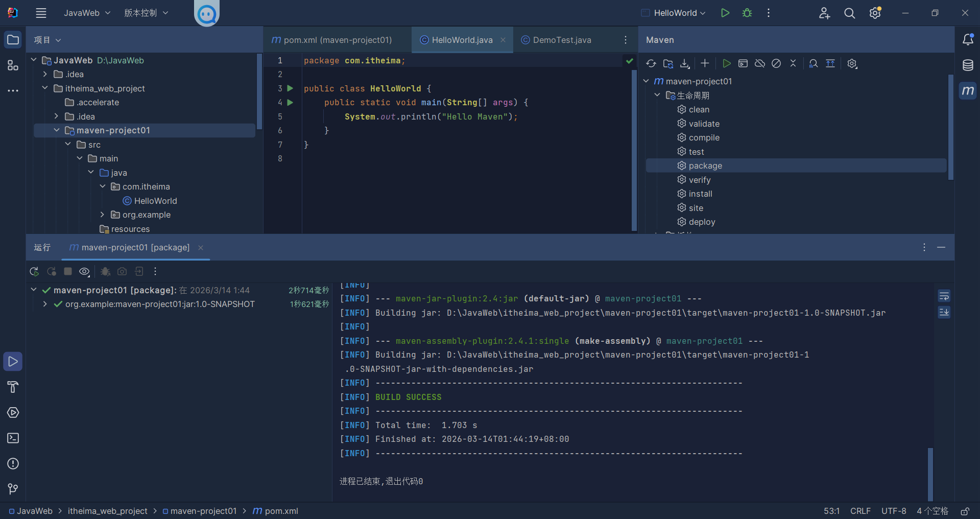Toggle scroll to end of console
Screen dimensions: 980x519
click(944, 312)
